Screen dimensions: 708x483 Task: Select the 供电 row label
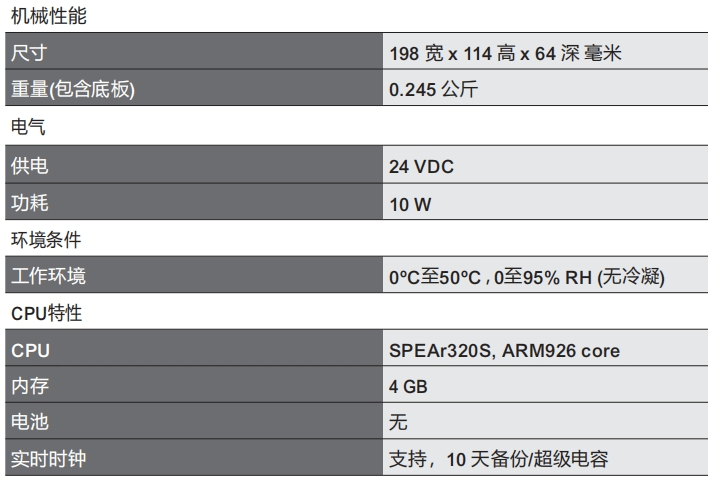(x=29, y=166)
